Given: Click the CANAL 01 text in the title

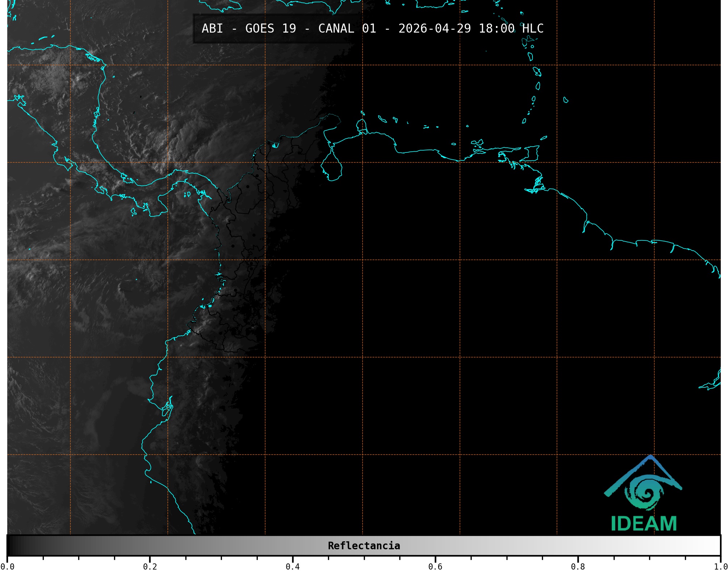Looking at the screenshot, I should coord(347,29).
